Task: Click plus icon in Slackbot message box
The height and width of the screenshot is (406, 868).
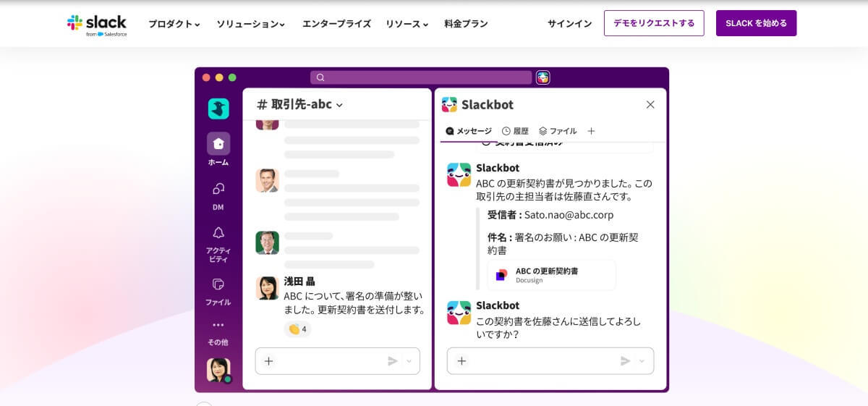Action: click(461, 361)
